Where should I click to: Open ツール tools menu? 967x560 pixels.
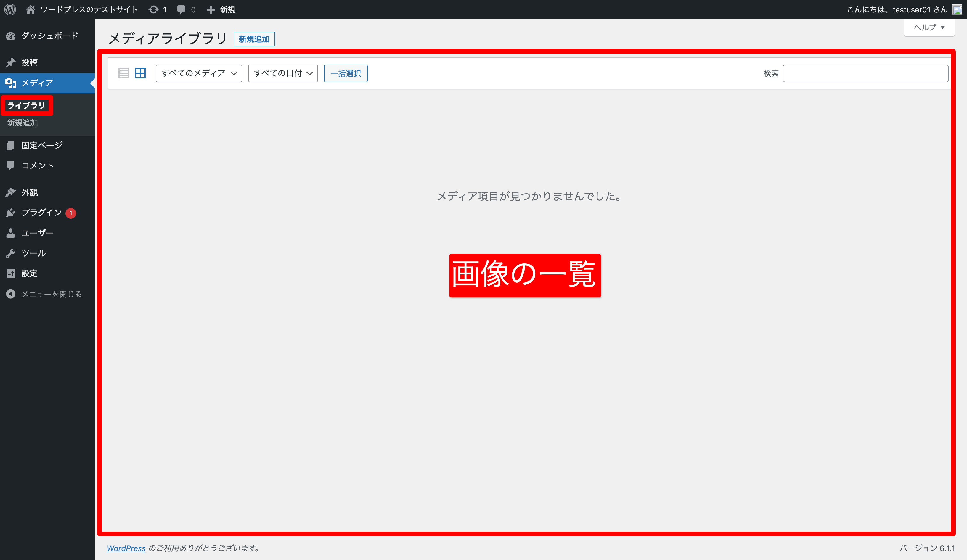pyautogui.click(x=47, y=253)
